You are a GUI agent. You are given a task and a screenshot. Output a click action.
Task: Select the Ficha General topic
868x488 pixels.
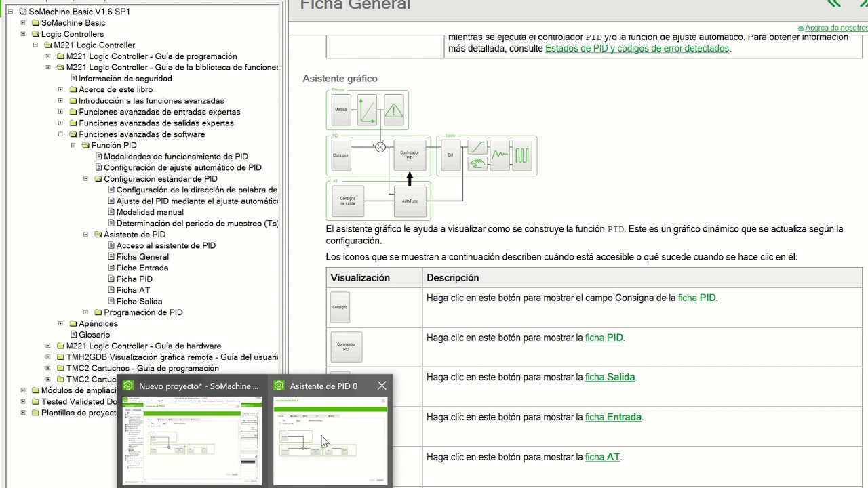[x=142, y=257]
